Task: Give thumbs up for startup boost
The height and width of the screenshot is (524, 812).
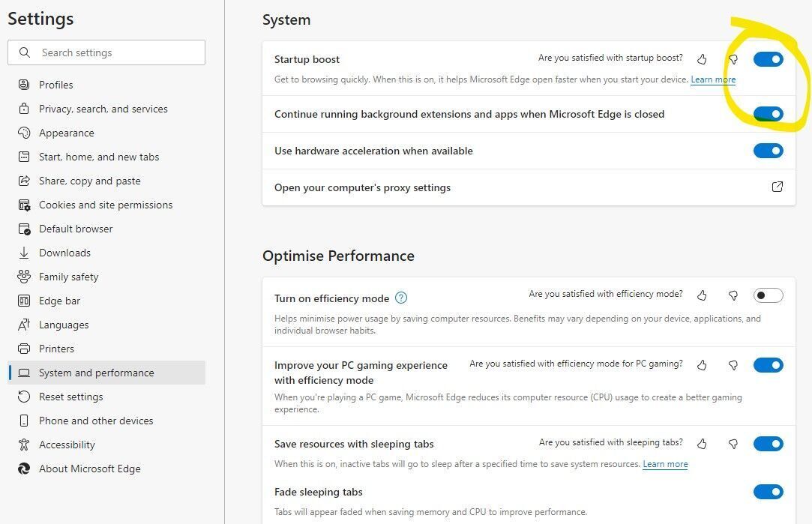Action: click(x=702, y=58)
